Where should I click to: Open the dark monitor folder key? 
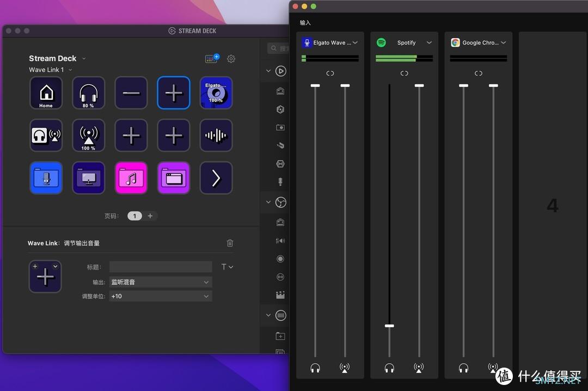(89, 178)
